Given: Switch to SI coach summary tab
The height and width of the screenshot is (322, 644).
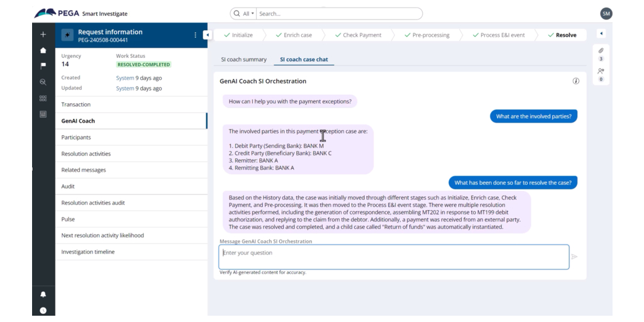Looking at the screenshot, I should (x=243, y=60).
